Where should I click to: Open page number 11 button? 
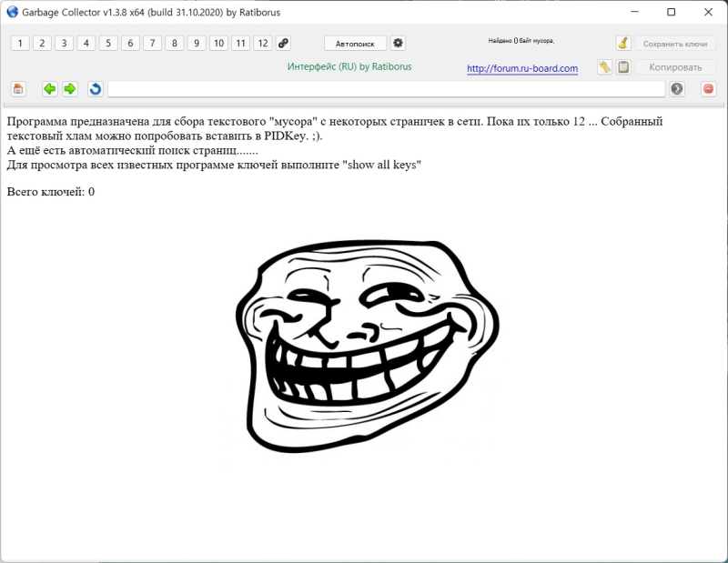[240, 43]
